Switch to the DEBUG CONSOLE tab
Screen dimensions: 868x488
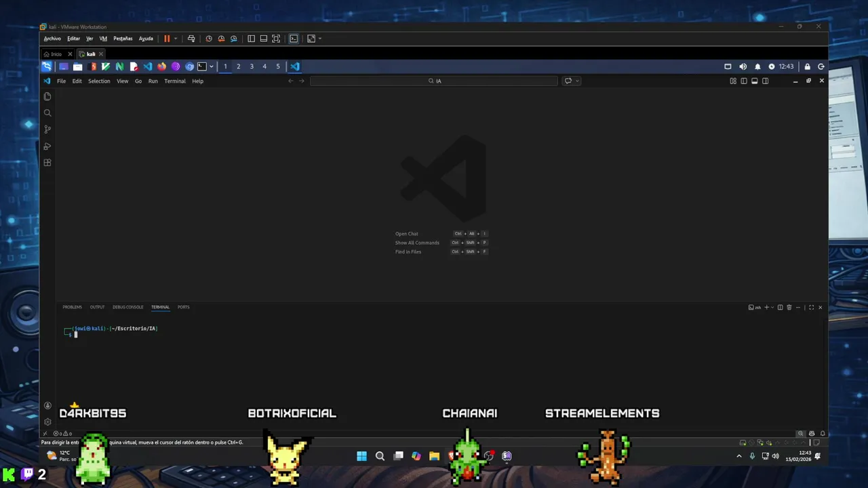(128, 307)
